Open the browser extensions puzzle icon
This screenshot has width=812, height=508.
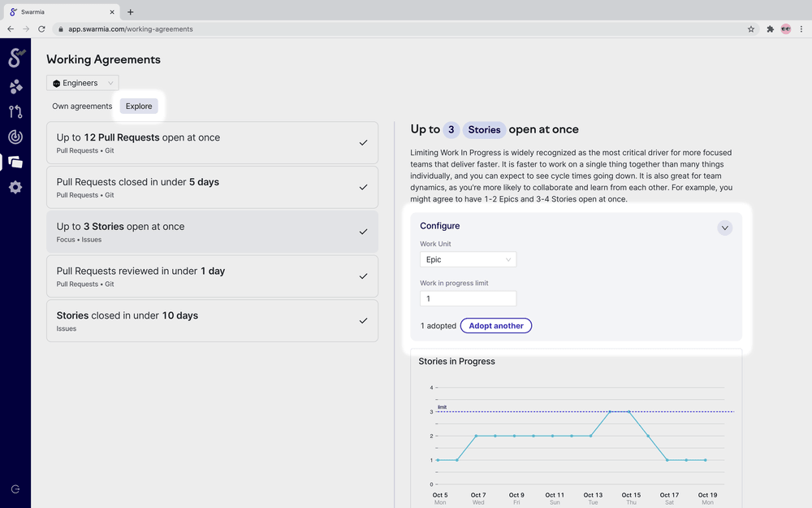point(770,28)
